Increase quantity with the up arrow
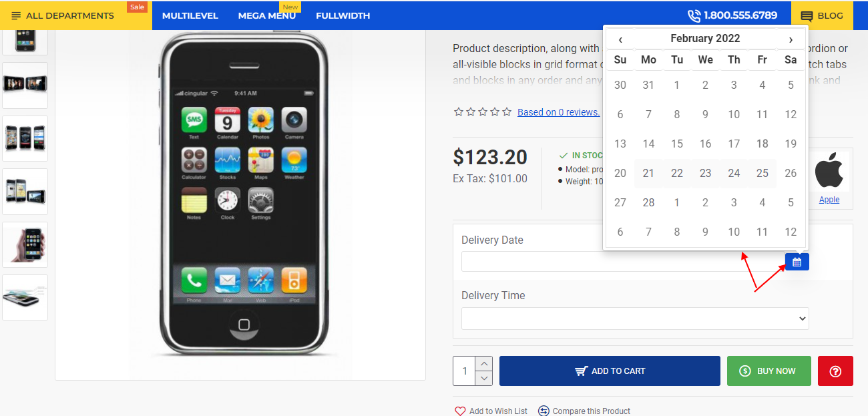 485,363
